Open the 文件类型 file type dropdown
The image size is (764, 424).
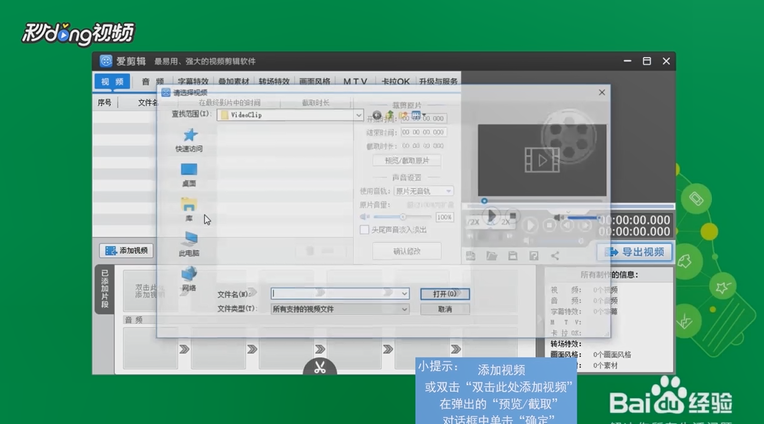click(x=404, y=309)
